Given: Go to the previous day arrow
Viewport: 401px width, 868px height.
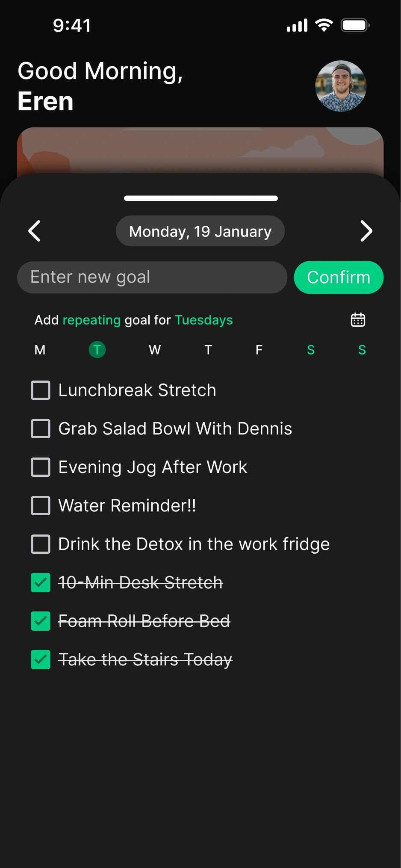Looking at the screenshot, I should point(35,231).
